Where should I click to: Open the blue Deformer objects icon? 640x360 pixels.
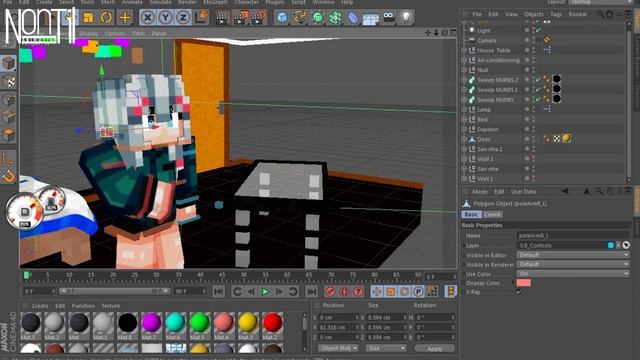pos(353,18)
